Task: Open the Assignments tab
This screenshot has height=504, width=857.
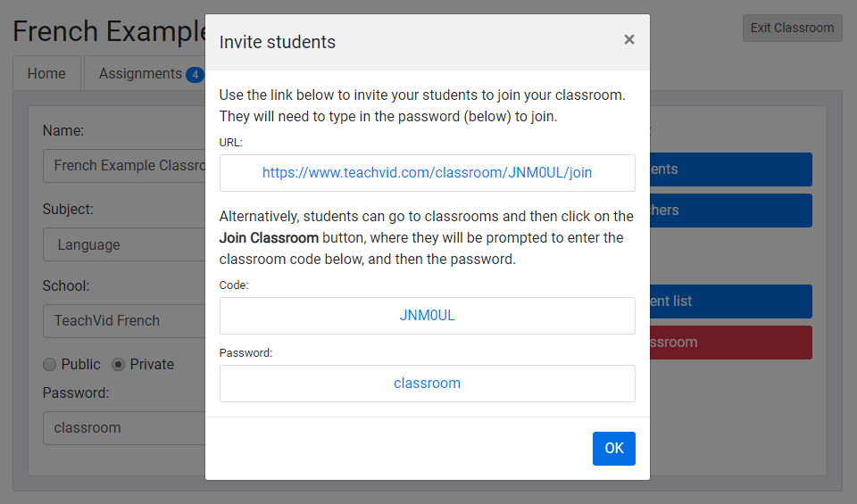Action: [140, 74]
